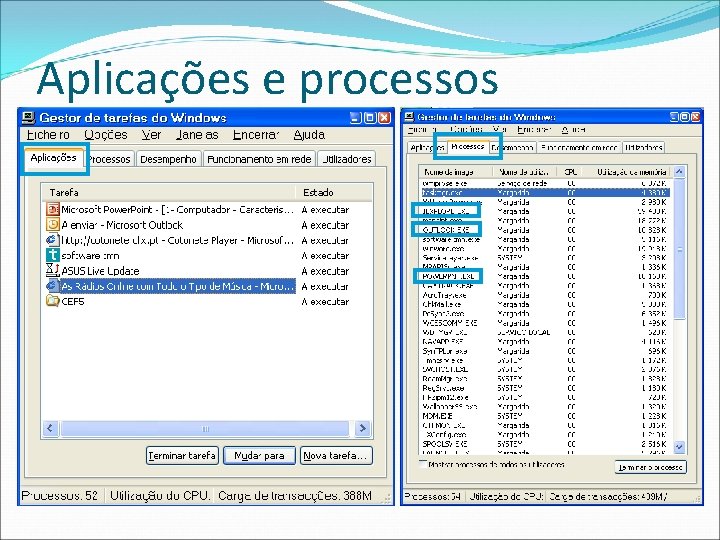Image resolution: width=720 pixels, height=540 pixels.
Task: Select the Aplicações tab in the left window
Action: point(54,158)
